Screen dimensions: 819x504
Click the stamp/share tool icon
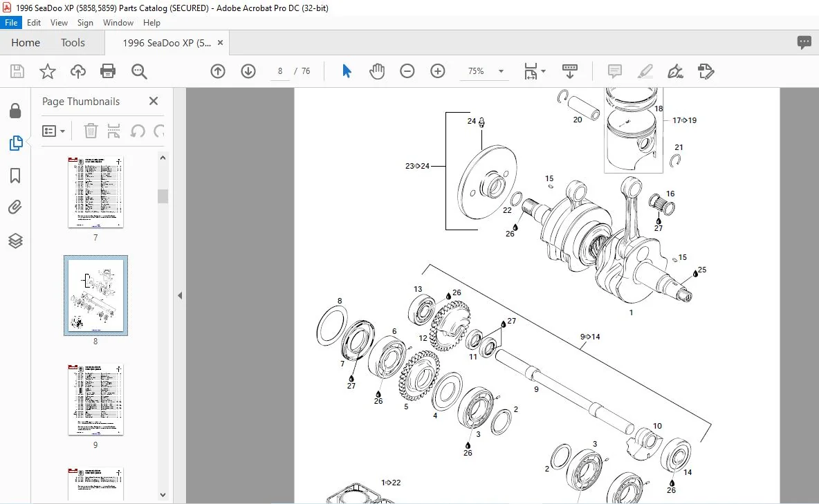coord(706,71)
